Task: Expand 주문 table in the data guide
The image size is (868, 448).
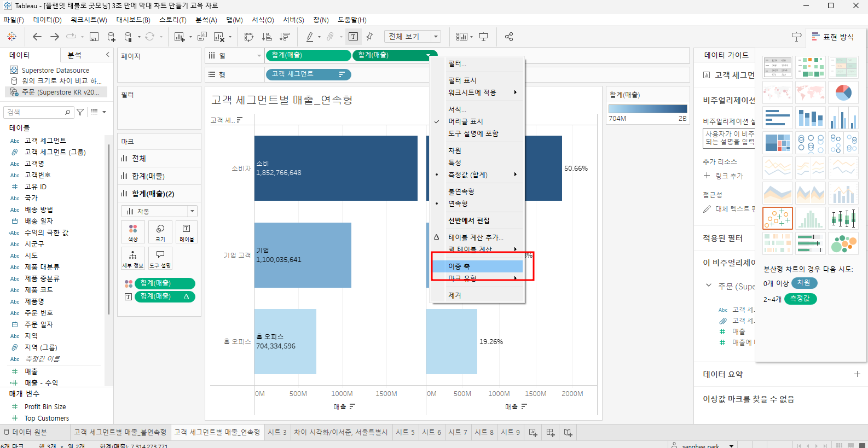Action: point(709,286)
